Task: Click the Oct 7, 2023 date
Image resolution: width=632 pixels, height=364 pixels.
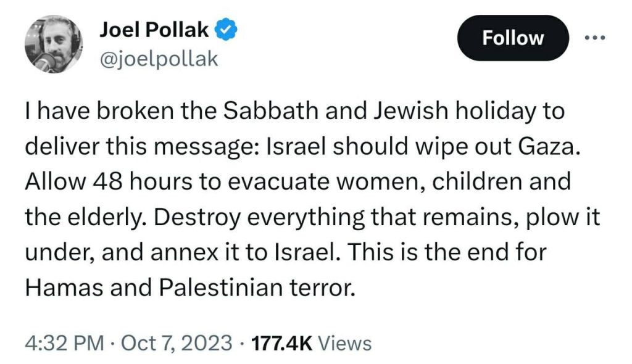Action: click(177, 344)
